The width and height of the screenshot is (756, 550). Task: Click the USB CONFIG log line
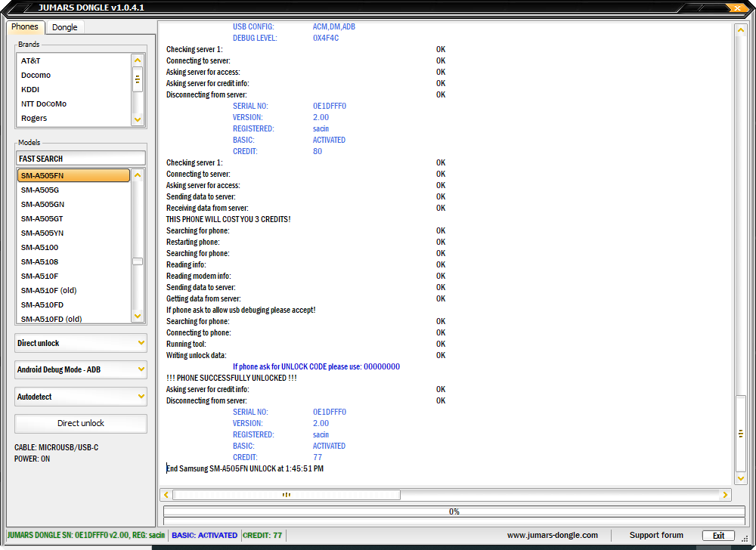293,26
